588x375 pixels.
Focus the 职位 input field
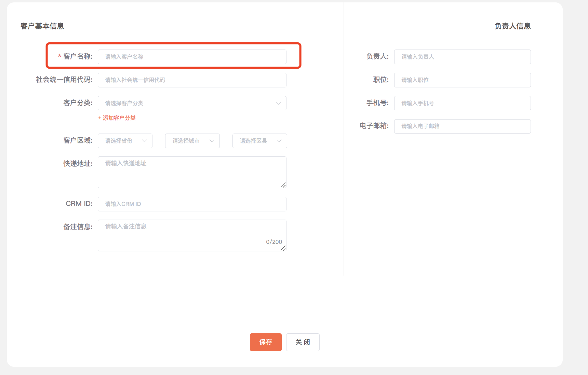pyautogui.click(x=462, y=80)
